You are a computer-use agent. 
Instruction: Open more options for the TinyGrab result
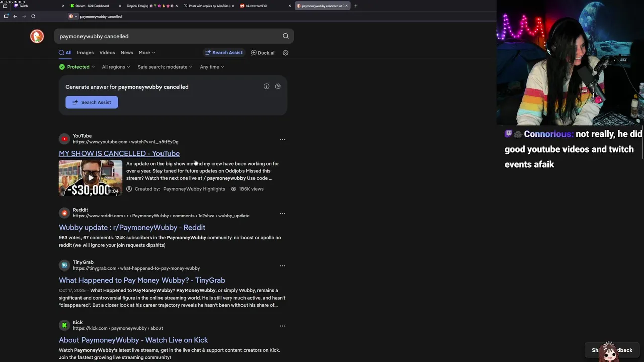coord(282,266)
